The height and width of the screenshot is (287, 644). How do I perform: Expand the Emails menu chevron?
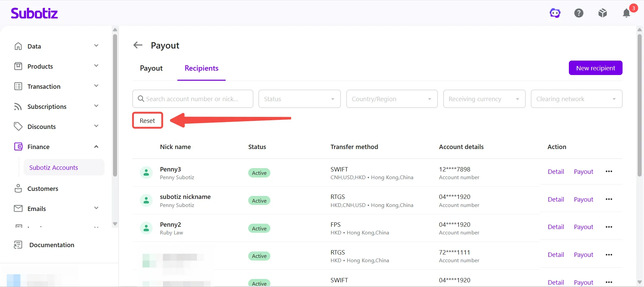(x=96, y=208)
